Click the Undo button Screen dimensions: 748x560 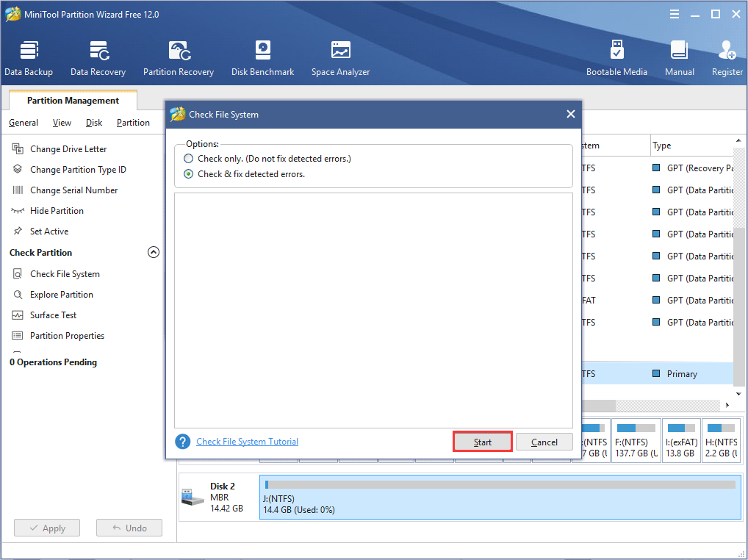[x=129, y=528]
